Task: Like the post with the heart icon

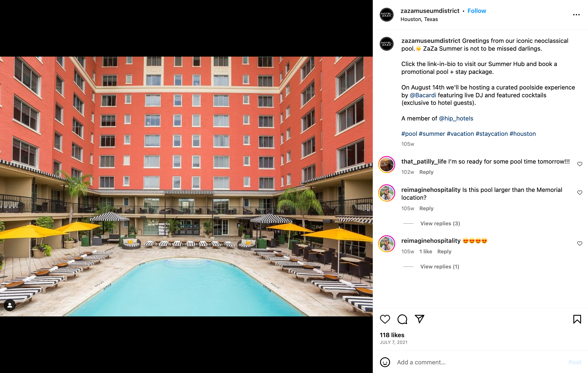Action: [x=385, y=319]
